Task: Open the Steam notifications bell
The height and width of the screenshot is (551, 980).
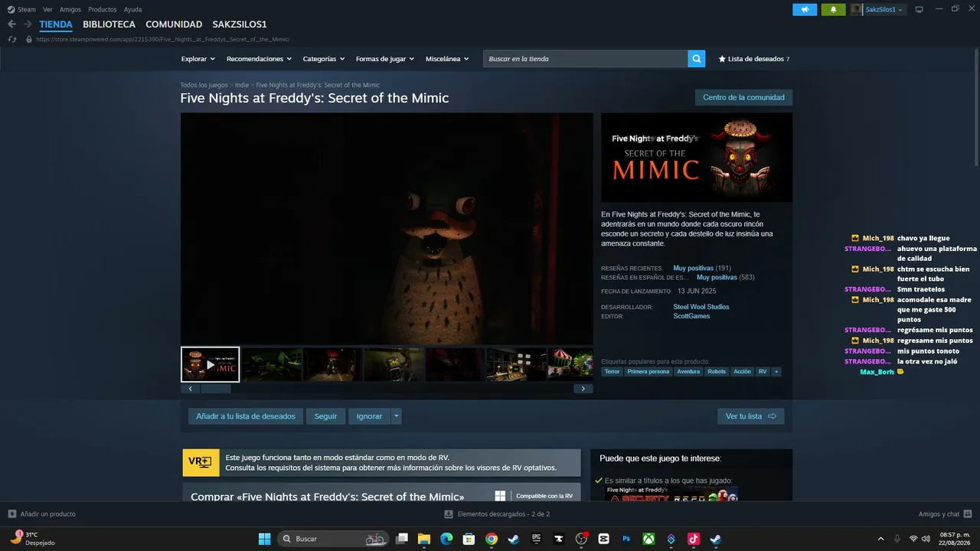Action: (833, 9)
